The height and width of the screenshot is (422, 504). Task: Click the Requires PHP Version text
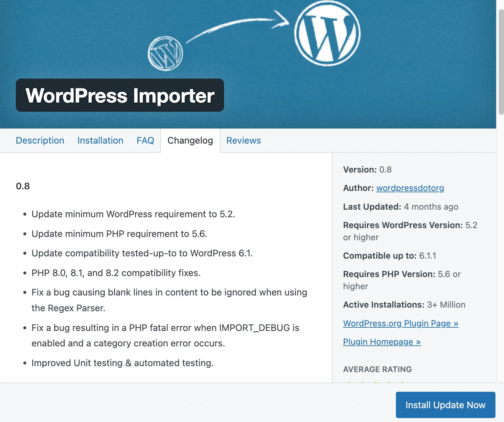402,280
